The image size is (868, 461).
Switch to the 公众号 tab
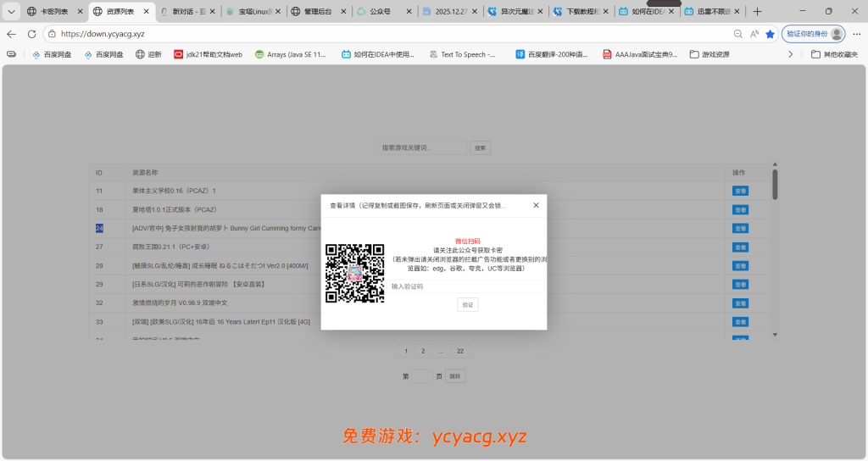pyautogui.click(x=380, y=12)
